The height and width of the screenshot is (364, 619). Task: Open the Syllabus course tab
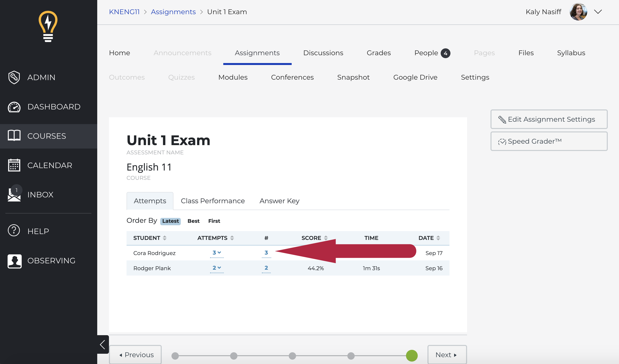[571, 53]
